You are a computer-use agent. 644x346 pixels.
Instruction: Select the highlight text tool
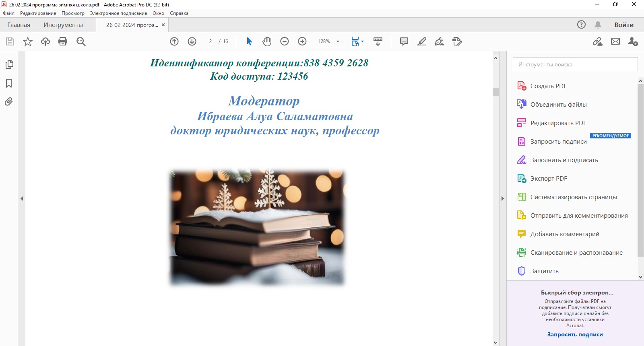(x=422, y=41)
